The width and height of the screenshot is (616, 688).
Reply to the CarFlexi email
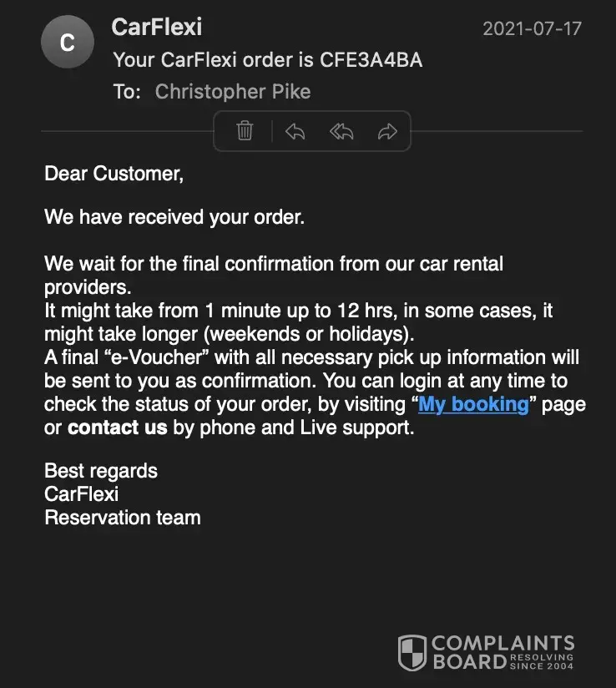(295, 131)
